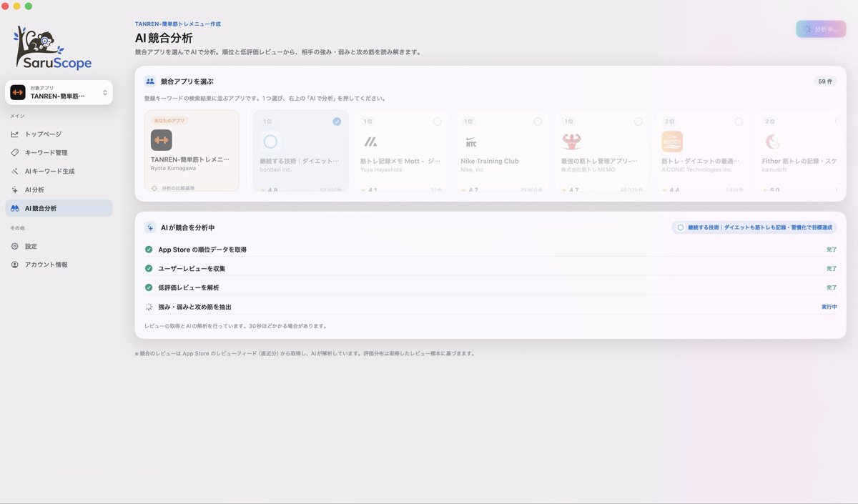
Task: Select the あなたのアプリ TANREN card
Action: 192,151
